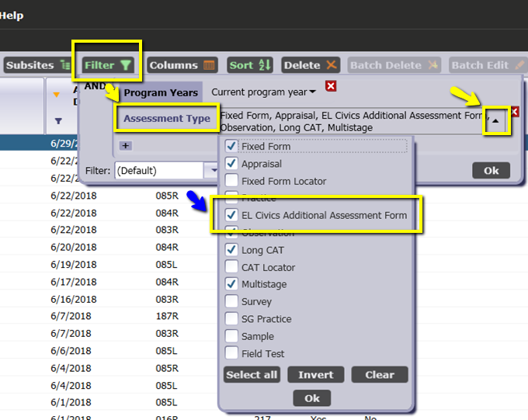Remove the Assessment Type filter with red X
The image size is (528, 420).
click(515, 112)
